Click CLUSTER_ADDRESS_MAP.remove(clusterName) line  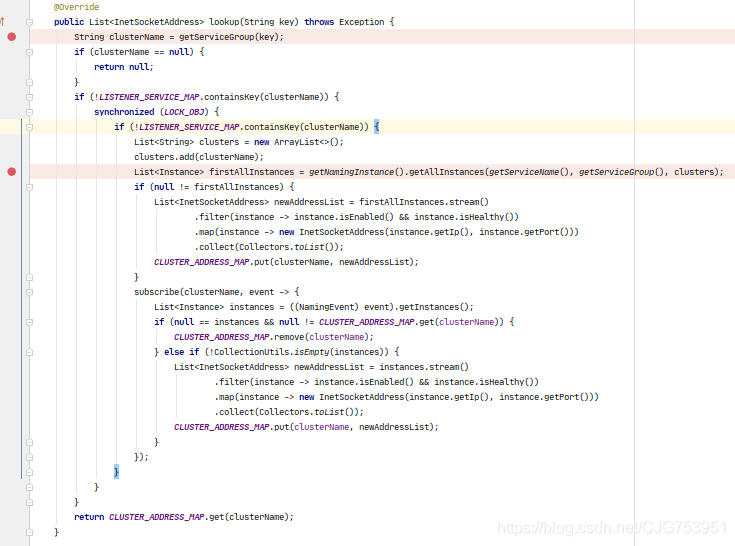(x=274, y=337)
